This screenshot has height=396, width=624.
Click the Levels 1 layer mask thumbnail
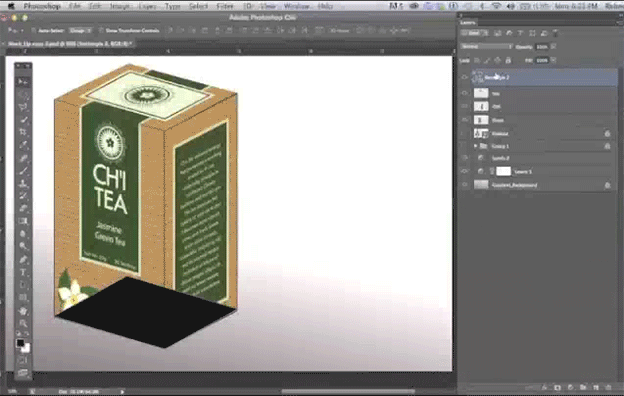tap(503, 172)
